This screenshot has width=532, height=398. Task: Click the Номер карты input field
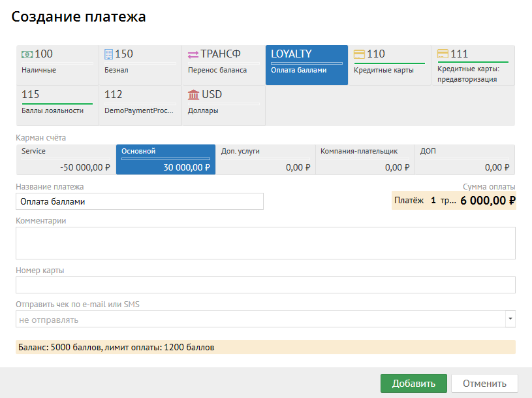point(266,285)
